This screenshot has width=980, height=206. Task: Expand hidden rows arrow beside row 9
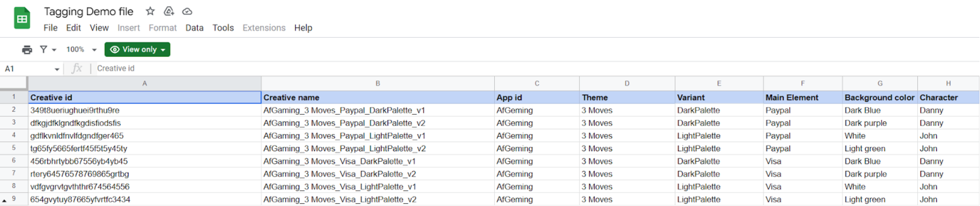[4, 201]
